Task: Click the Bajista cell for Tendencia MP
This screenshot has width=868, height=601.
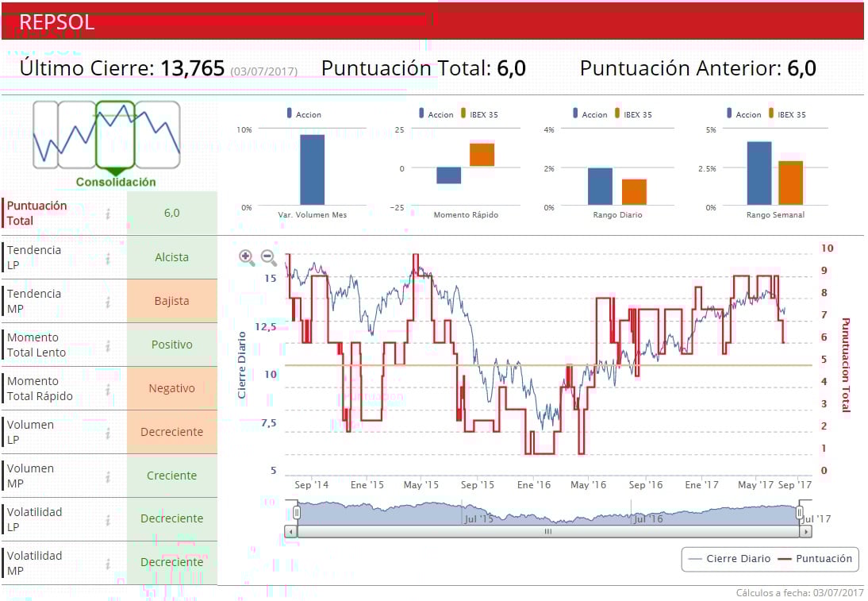Action: tap(172, 302)
